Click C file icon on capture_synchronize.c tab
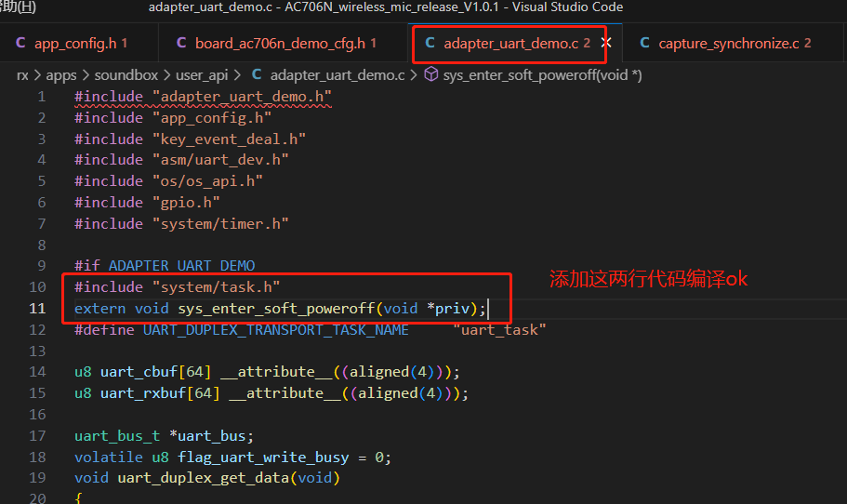Screen dimensions: 847x504 pos(644,43)
